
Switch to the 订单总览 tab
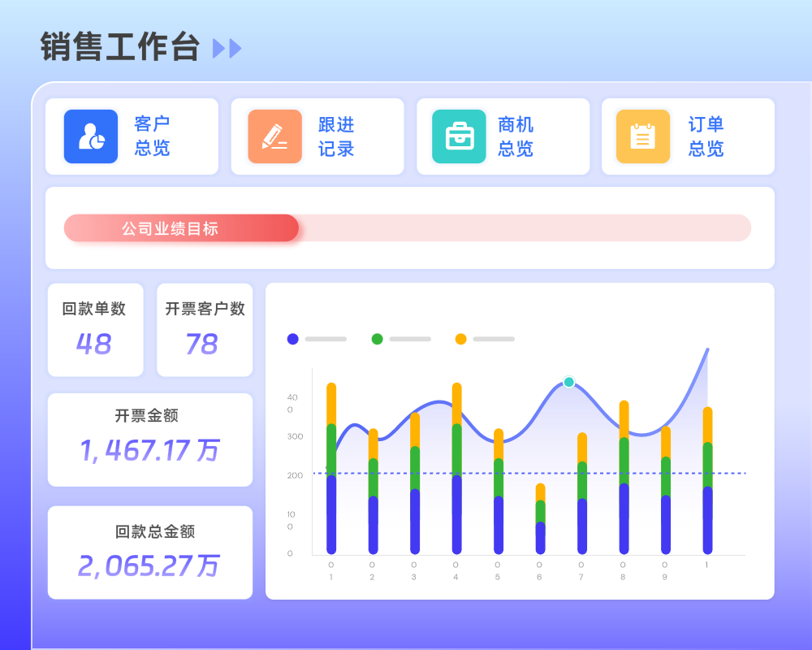click(687, 136)
